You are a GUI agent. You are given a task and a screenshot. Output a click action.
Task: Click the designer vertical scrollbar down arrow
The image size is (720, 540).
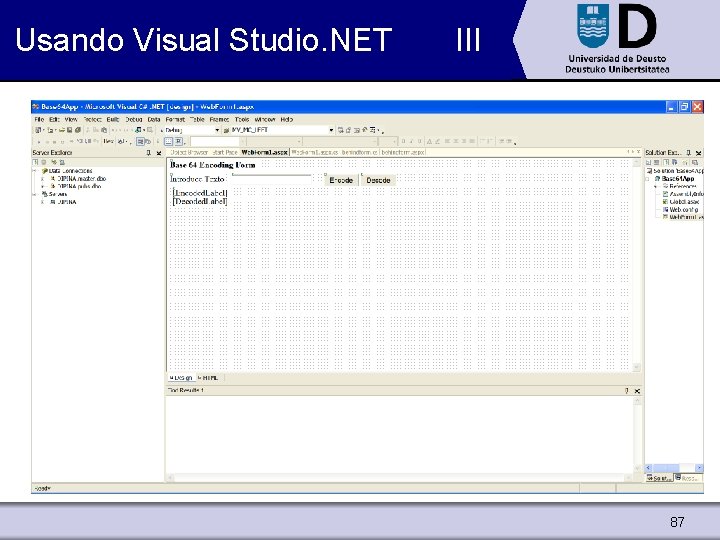(636, 367)
